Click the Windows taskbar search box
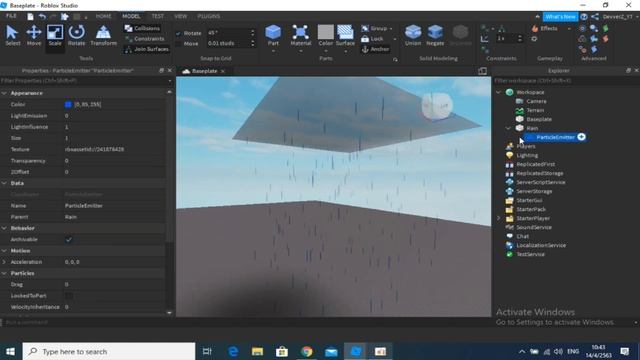Viewport: 640px width, 360px height. click(x=109, y=351)
